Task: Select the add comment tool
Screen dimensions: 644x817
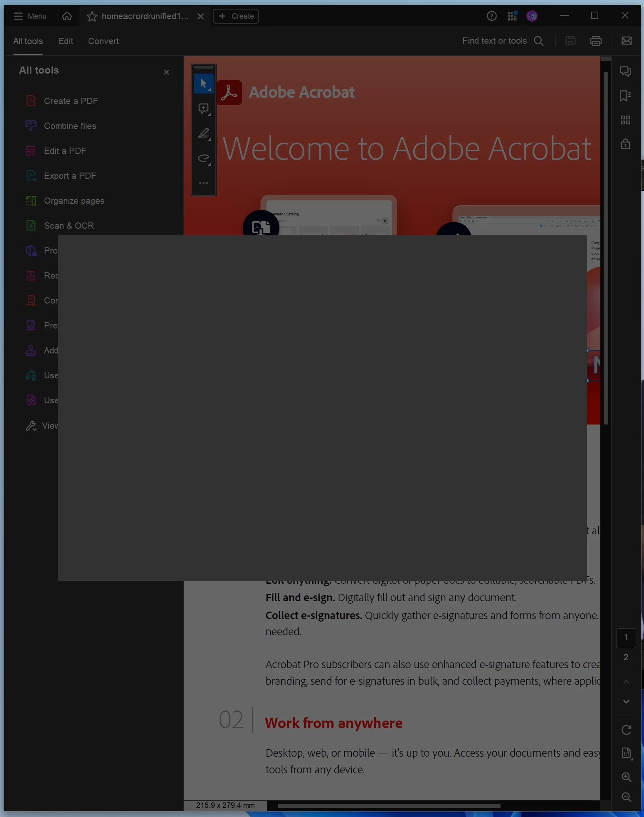Action: [x=204, y=109]
